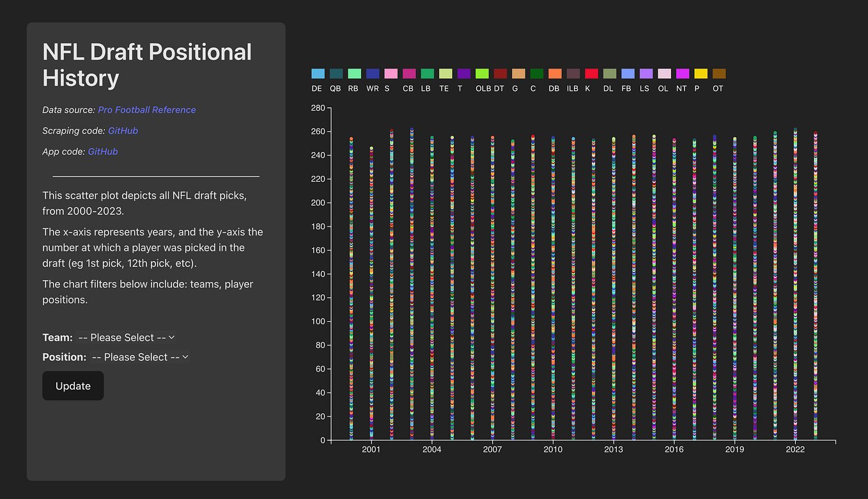Open the scraping code GitHub link

[x=123, y=131]
